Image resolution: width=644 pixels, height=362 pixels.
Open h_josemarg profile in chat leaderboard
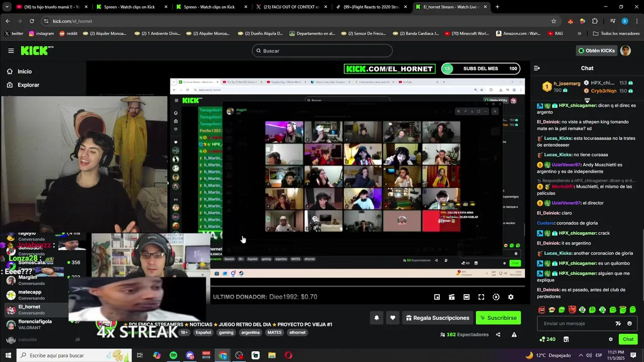567,83
